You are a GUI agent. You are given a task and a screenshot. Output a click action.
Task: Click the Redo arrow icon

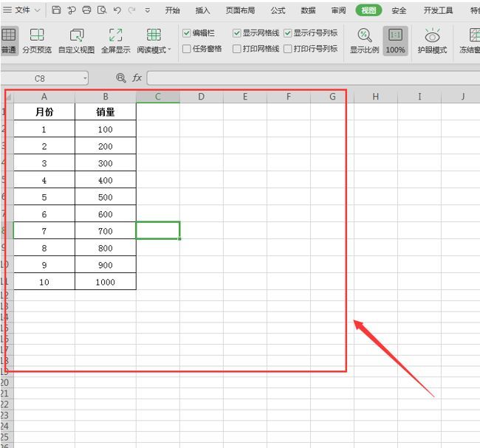(132, 10)
